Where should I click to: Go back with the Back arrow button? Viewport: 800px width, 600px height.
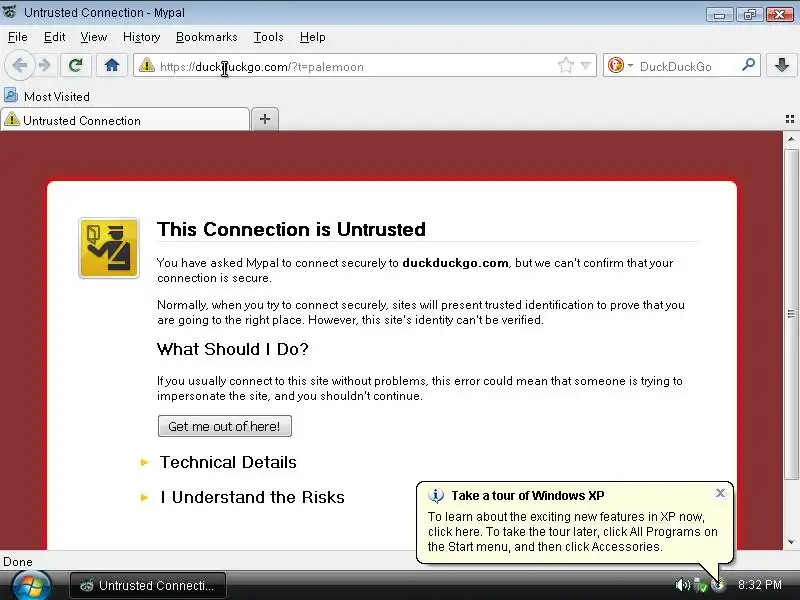point(20,65)
